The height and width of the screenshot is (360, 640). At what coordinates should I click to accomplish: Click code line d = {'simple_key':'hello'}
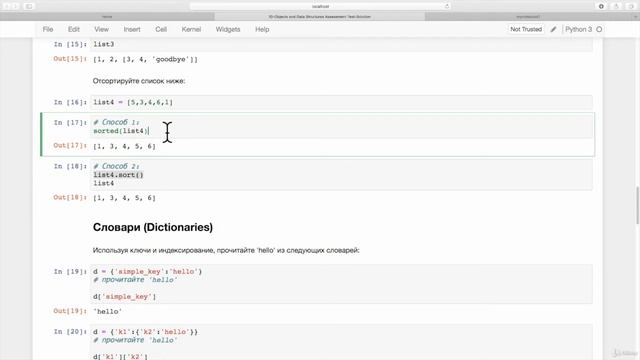click(147, 271)
